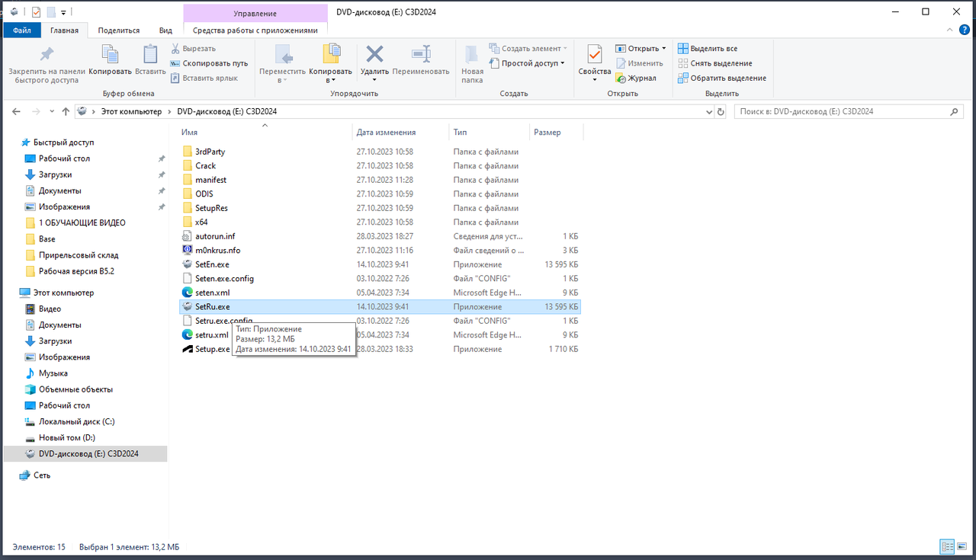The width and height of the screenshot is (976, 560).
Task: Refresh the drive contents
Action: point(721,111)
